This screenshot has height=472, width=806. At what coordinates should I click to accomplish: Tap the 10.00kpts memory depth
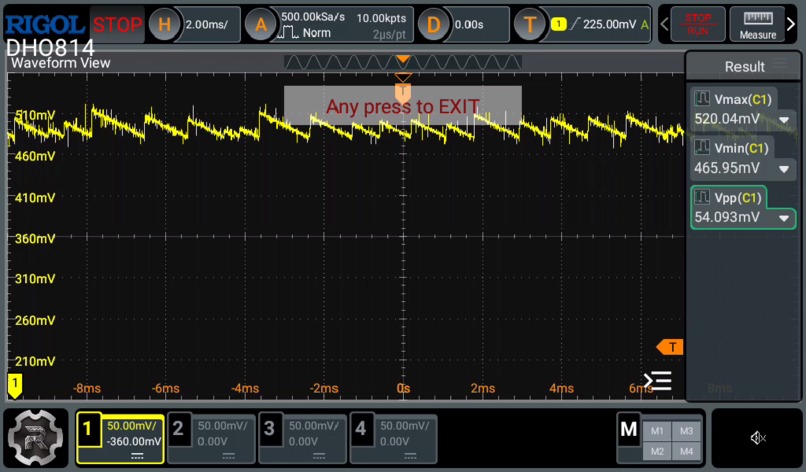coord(381,18)
